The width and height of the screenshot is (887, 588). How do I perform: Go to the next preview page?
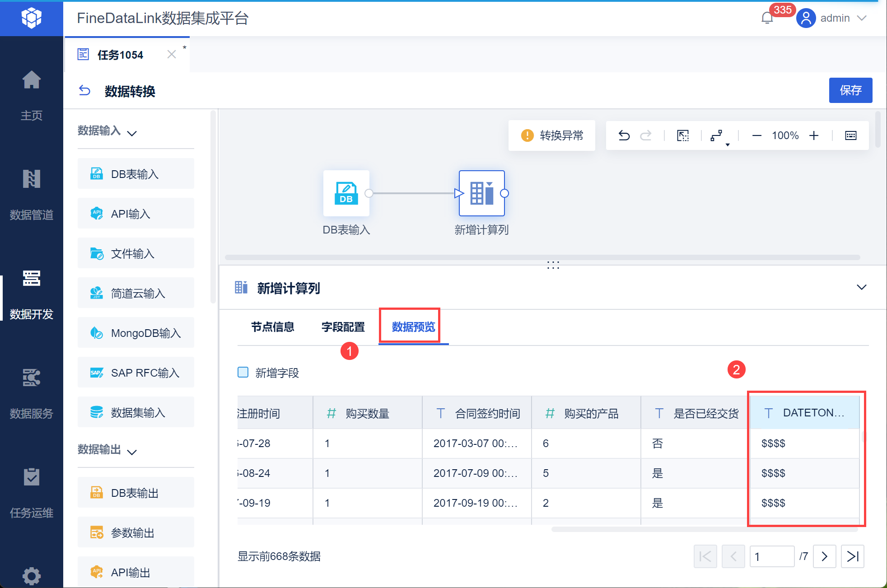point(824,556)
